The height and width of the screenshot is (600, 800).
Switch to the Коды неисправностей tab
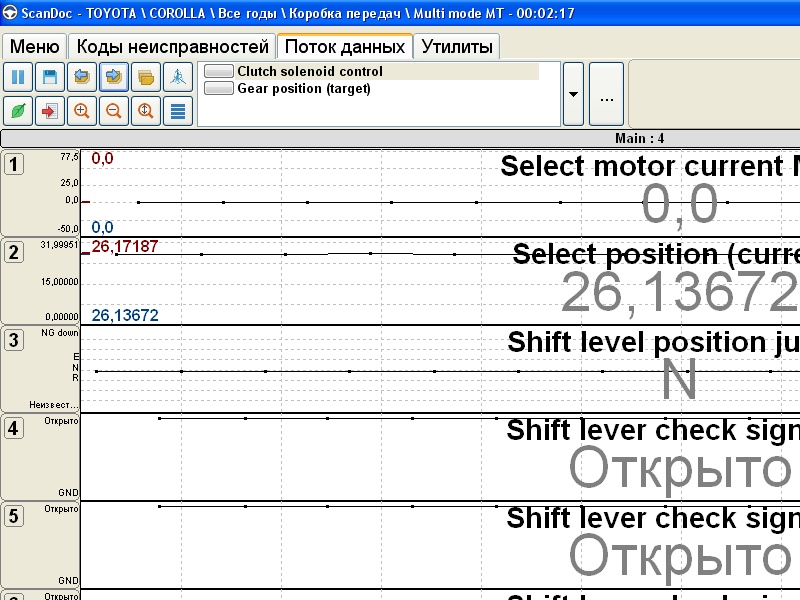coord(173,47)
